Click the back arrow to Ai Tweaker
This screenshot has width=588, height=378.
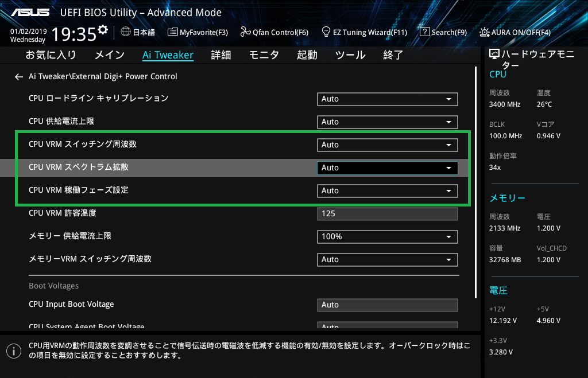(19, 77)
